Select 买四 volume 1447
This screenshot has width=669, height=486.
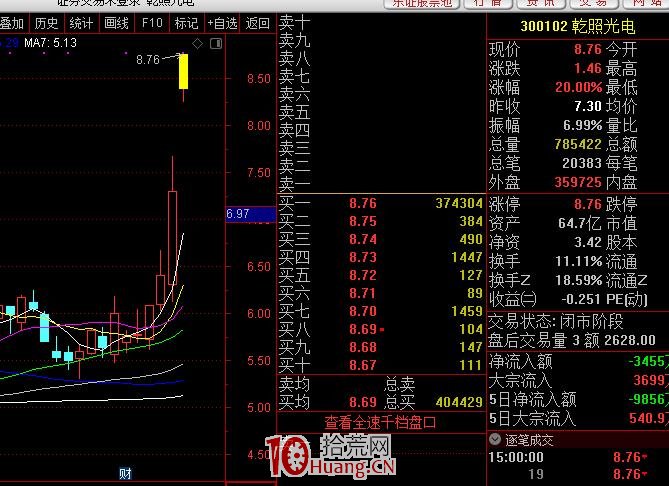pyautogui.click(x=467, y=257)
